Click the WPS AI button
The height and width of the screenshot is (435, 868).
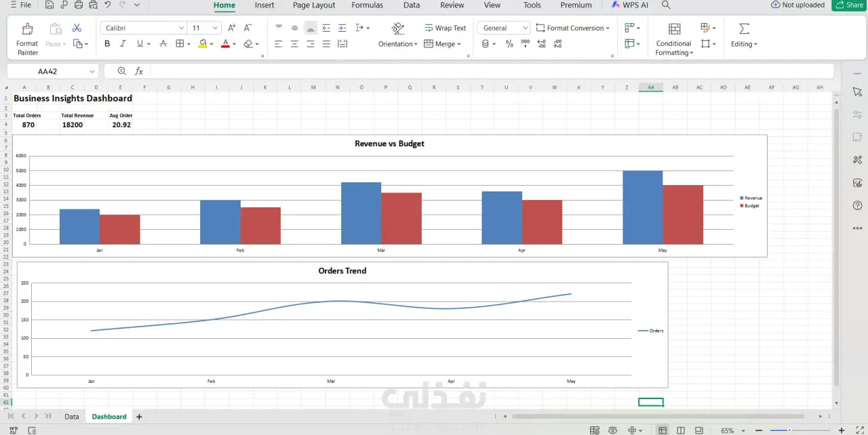click(x=630, y=5)
